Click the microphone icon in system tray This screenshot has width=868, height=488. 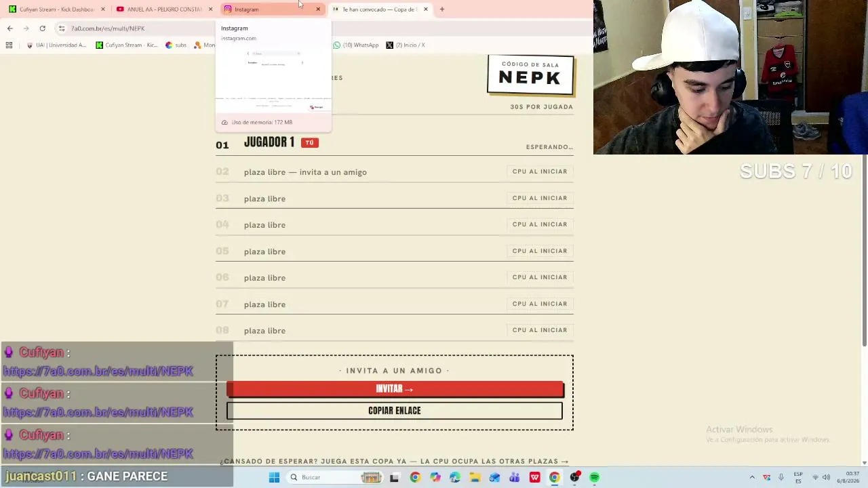781,477
